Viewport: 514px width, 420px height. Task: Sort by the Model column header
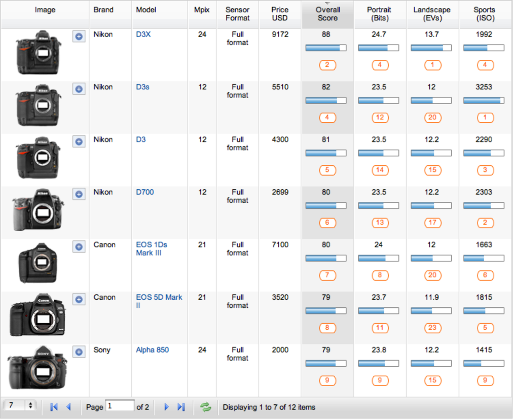[160, 14]
